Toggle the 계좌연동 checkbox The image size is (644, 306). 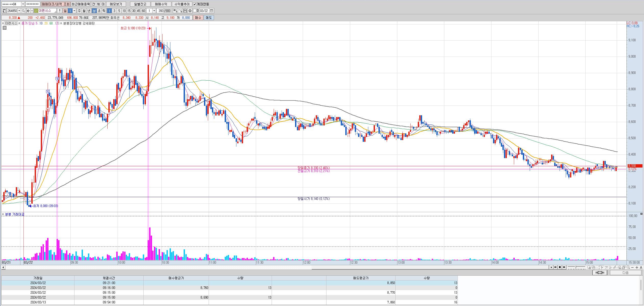click(195, 4)
